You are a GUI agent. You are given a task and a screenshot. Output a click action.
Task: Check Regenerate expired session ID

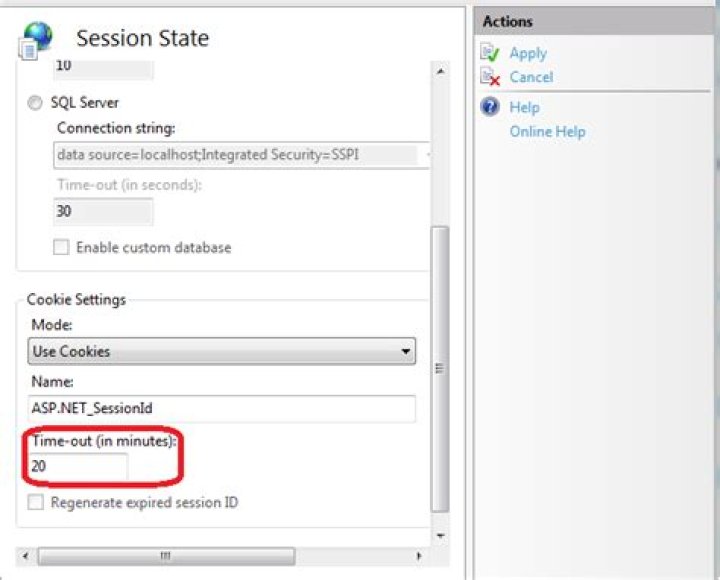[35, 502]
